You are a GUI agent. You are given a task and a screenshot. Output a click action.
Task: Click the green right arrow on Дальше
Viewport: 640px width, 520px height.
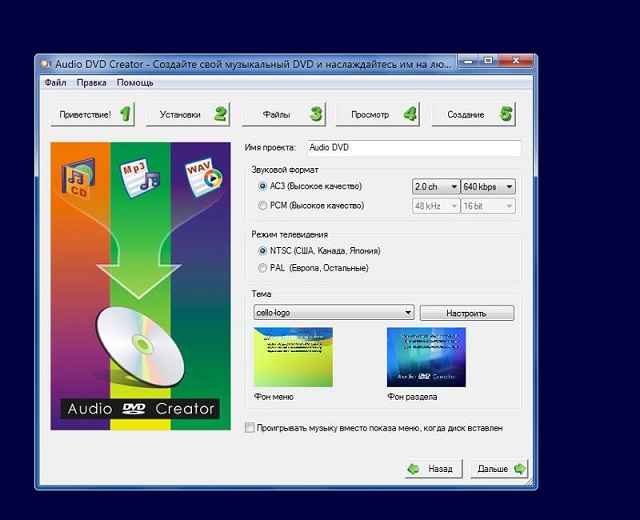tap(519, 469)
